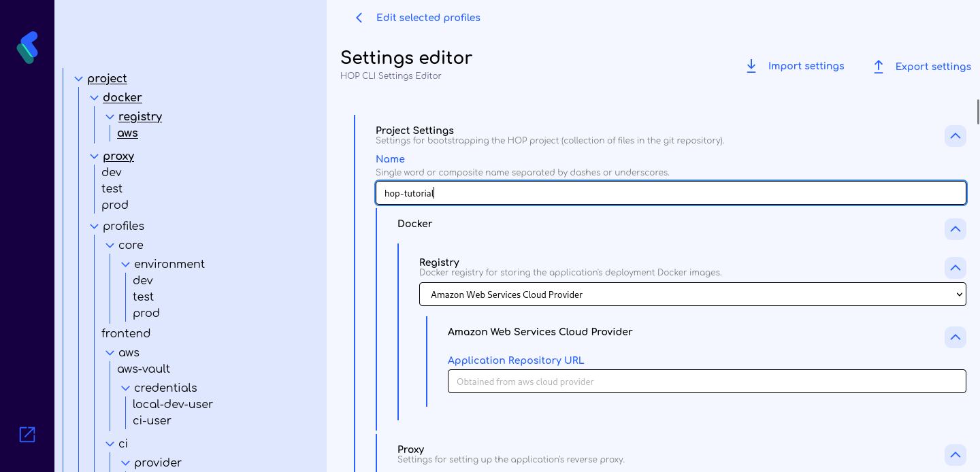The width and height of the screenshot is (980, 472).
Task: Select registry in the tree
Action: pos(140,117)
